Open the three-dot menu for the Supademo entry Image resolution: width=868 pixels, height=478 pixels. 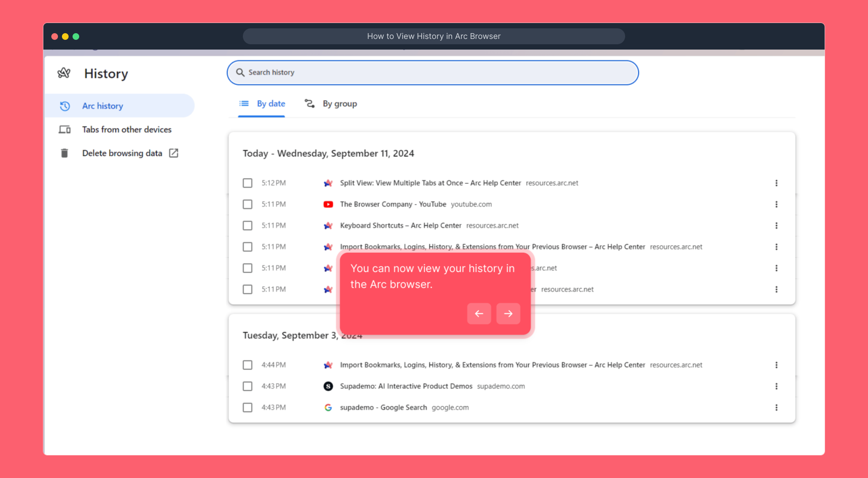point(776,386)
